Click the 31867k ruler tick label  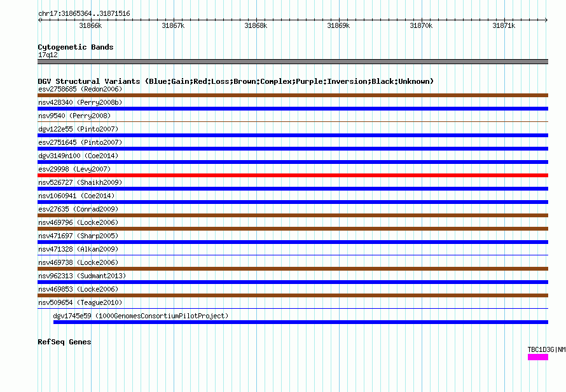[x=173, y=25]
